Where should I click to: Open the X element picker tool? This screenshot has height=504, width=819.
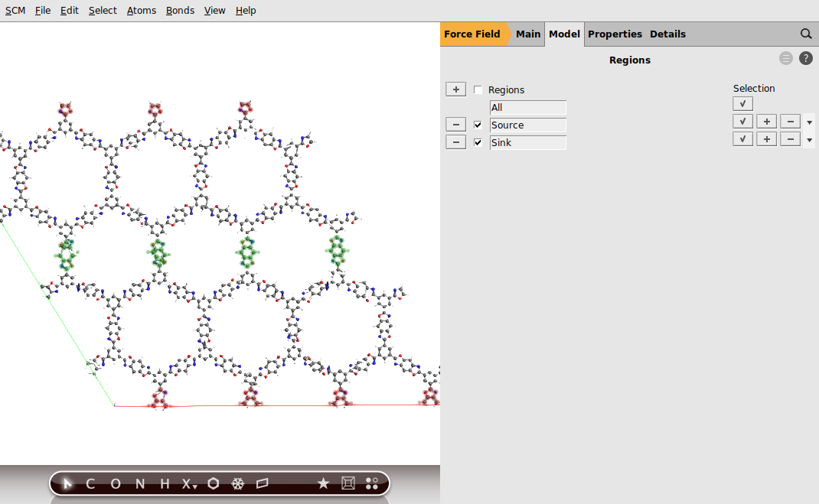tap(189, 483)
